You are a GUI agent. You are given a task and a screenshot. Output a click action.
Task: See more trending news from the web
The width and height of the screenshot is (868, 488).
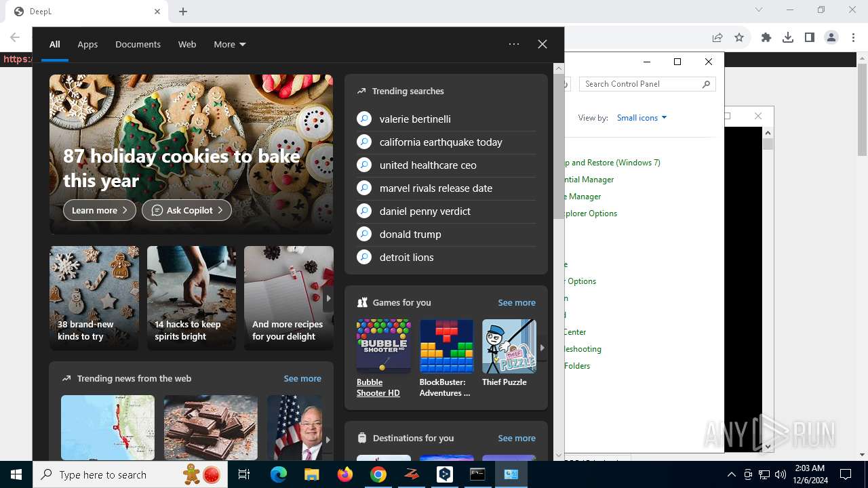(302, 378)
